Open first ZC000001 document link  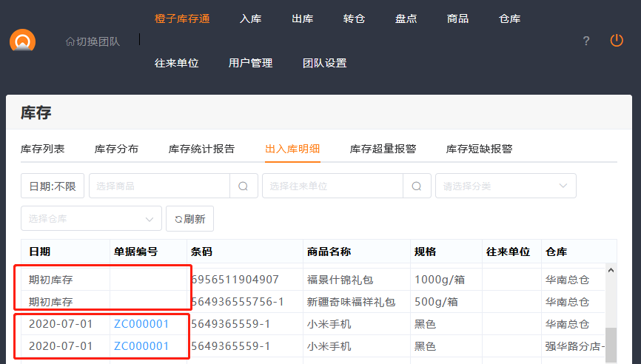[141, 324]
